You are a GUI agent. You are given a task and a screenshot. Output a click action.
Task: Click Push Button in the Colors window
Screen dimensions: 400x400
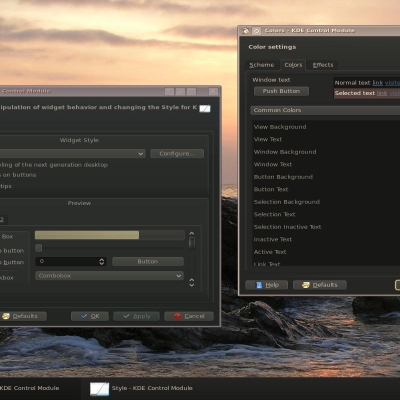pos(281,91)
